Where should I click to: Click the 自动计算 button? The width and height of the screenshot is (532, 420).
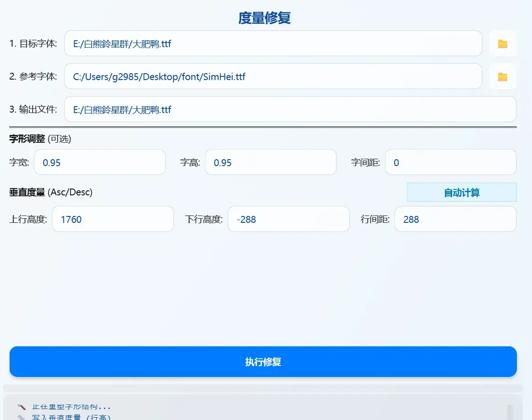click(462, 193)
